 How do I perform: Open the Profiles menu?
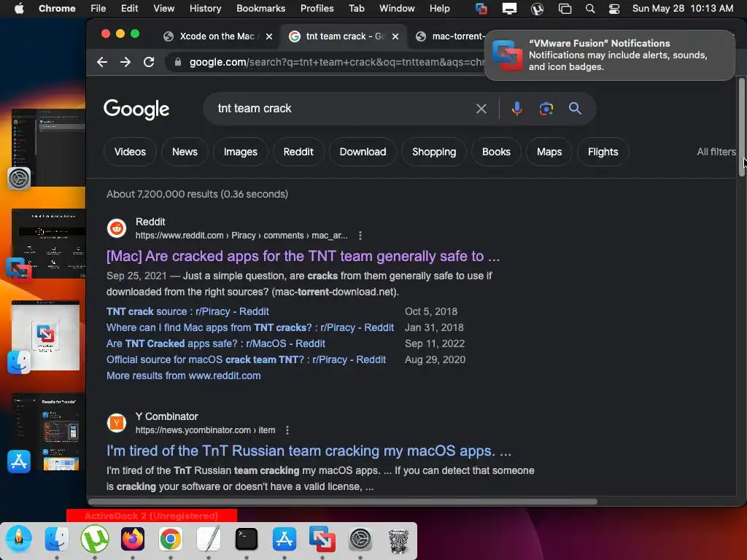click(317, 9)
